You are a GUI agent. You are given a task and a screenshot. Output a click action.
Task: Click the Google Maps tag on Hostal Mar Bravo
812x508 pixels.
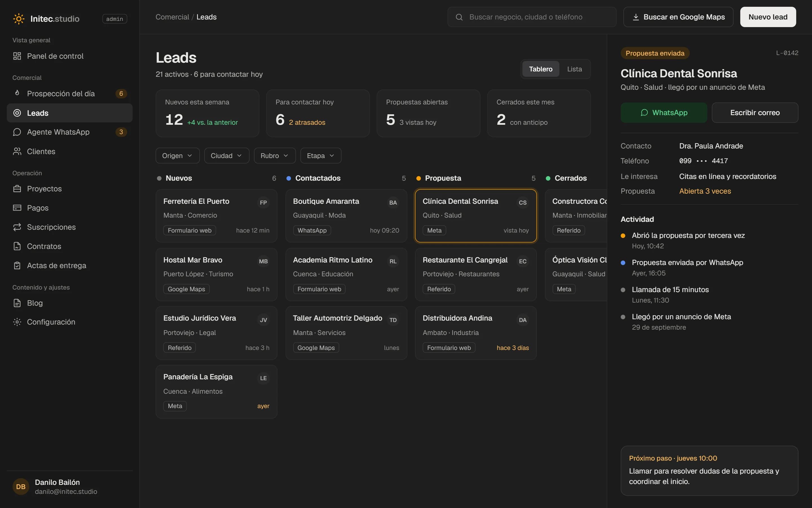[x=186, y=289]
